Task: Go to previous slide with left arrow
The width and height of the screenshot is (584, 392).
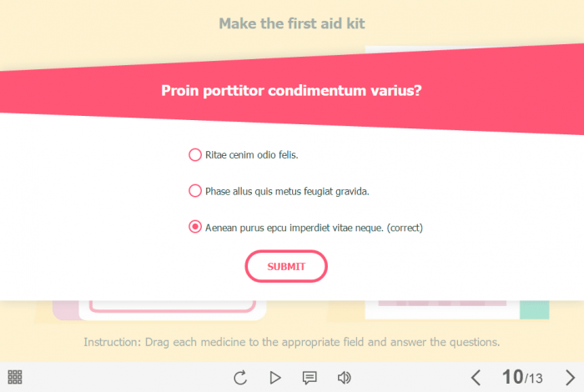Action: click(x=476, y=378)
